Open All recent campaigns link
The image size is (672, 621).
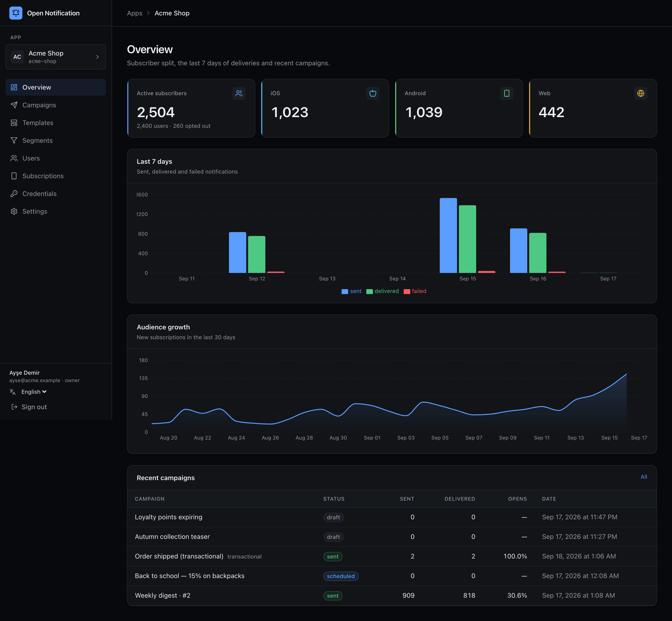644,477
